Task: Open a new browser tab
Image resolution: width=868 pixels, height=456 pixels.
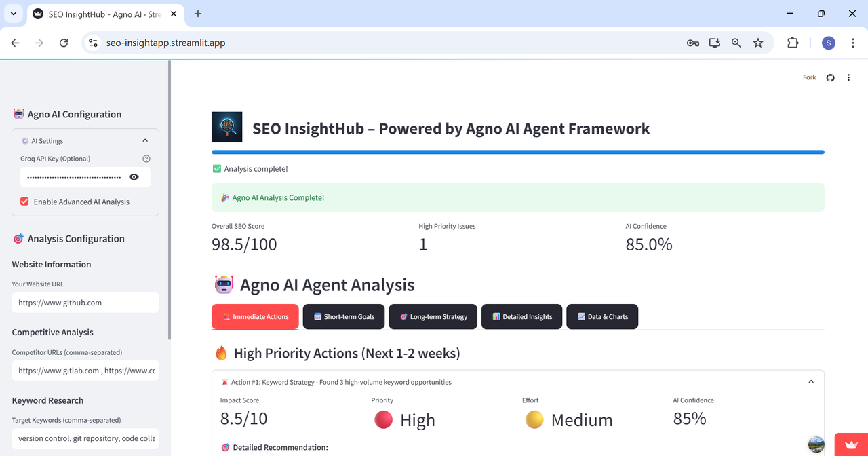Action: pos(198,14)
